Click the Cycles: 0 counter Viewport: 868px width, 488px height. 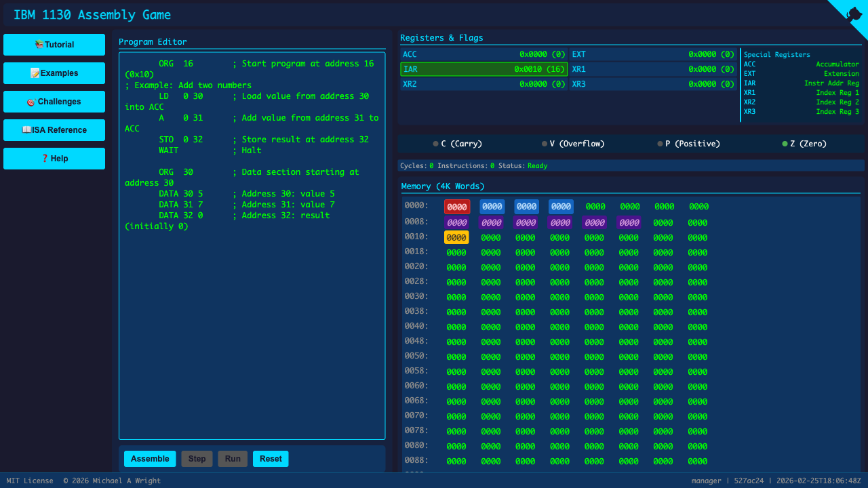(417, 165)
